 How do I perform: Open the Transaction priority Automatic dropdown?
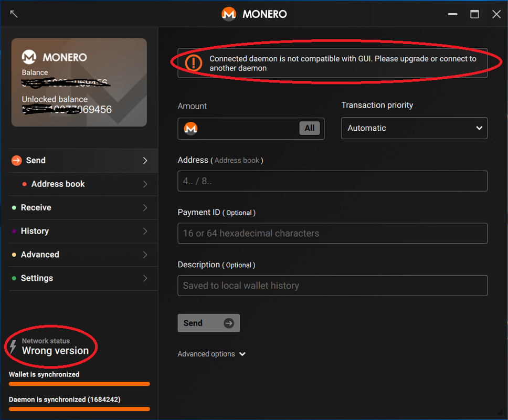(415, 128)
